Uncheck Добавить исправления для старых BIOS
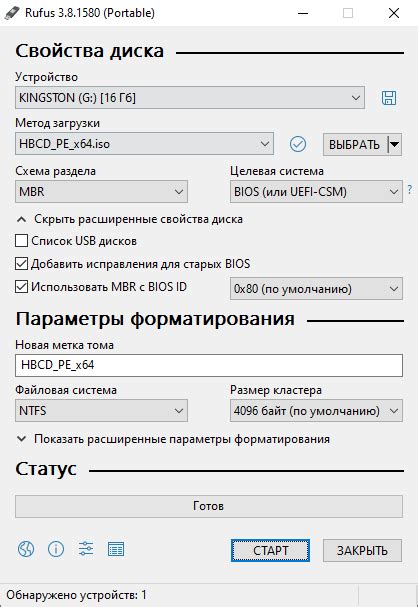This screenshot has width=418, height=607. coord(21,264)
